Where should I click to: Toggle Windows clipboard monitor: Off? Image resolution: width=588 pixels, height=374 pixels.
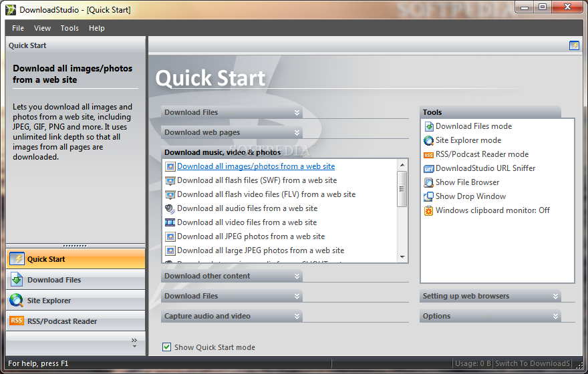coord(492,210)
